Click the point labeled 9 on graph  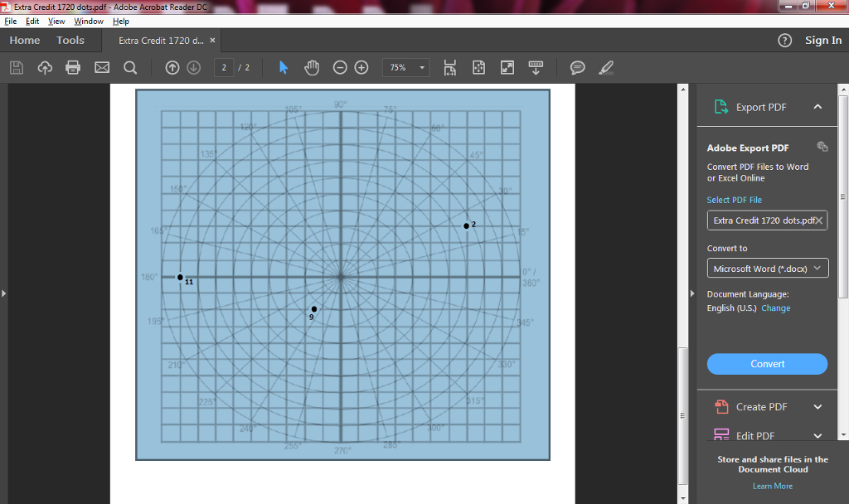tap(314, 309)
